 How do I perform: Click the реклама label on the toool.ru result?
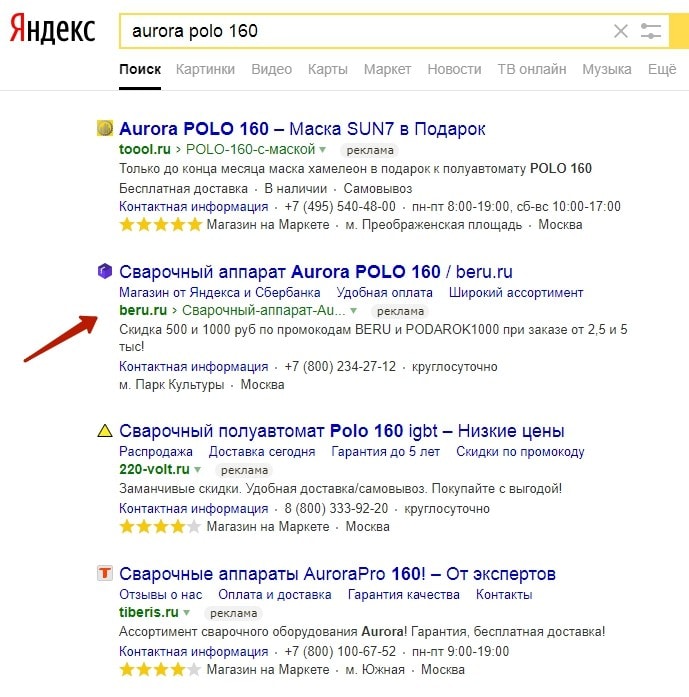370,150
